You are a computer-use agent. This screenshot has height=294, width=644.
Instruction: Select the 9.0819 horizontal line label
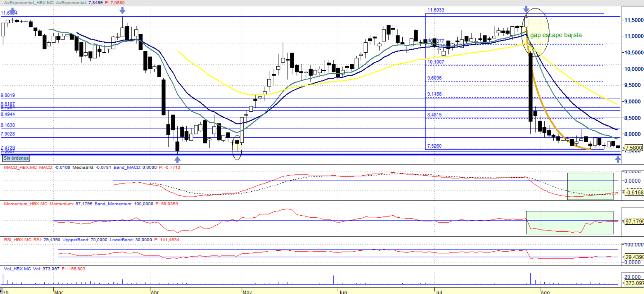pos(8,95)
